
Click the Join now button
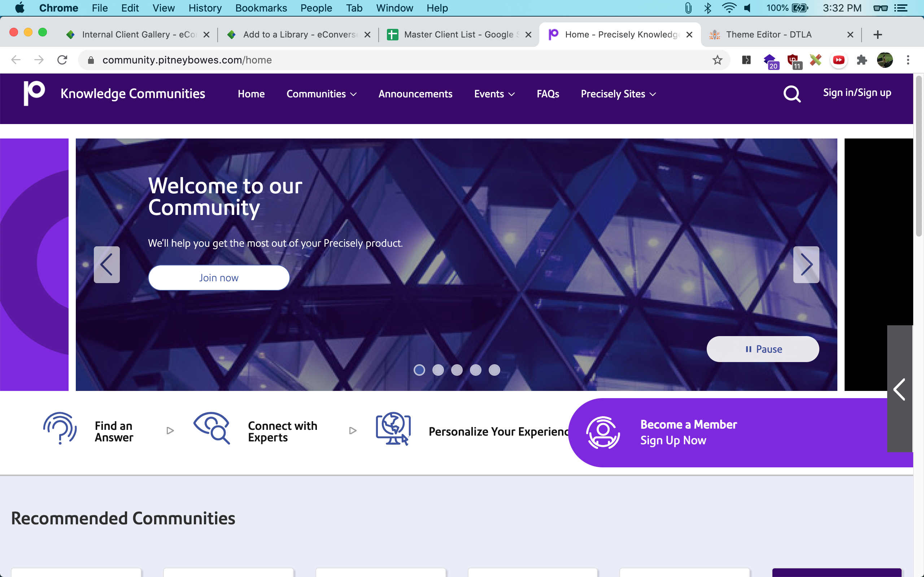pos(219,278)
